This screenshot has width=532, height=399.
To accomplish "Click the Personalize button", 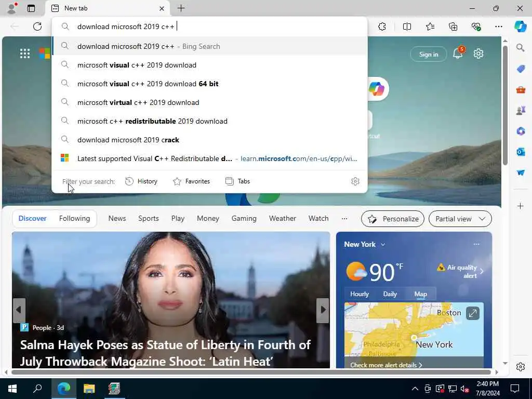I will coord(393,219).
